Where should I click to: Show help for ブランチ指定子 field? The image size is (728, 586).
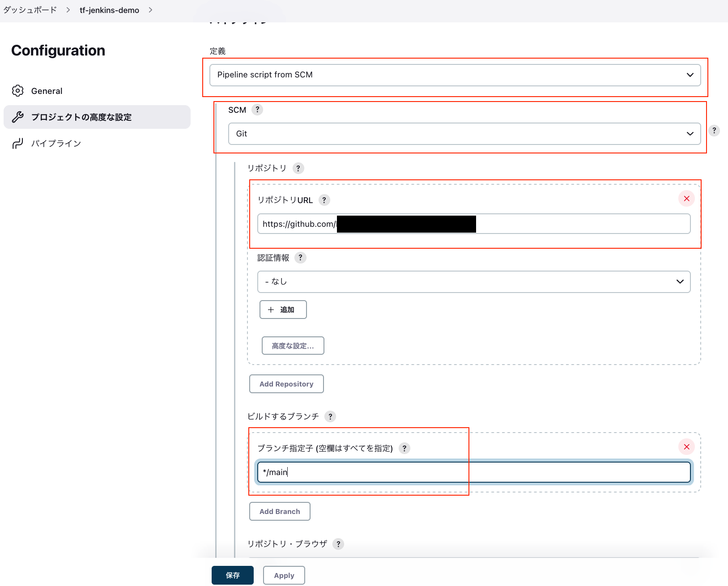[x=404, y=448]
